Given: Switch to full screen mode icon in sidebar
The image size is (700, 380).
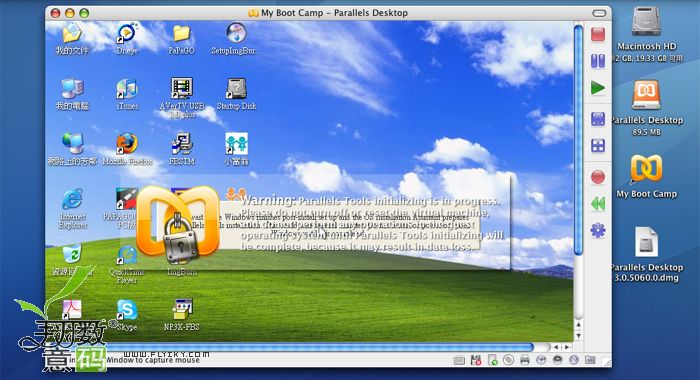Looking at the screenshot, I should click(x=598, y=119).
